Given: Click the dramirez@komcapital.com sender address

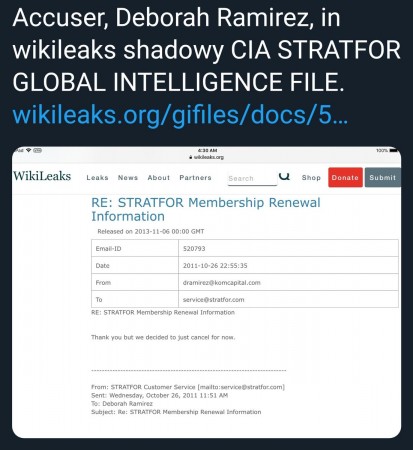Looking at the screenshot, I should [x=222, y=283].
